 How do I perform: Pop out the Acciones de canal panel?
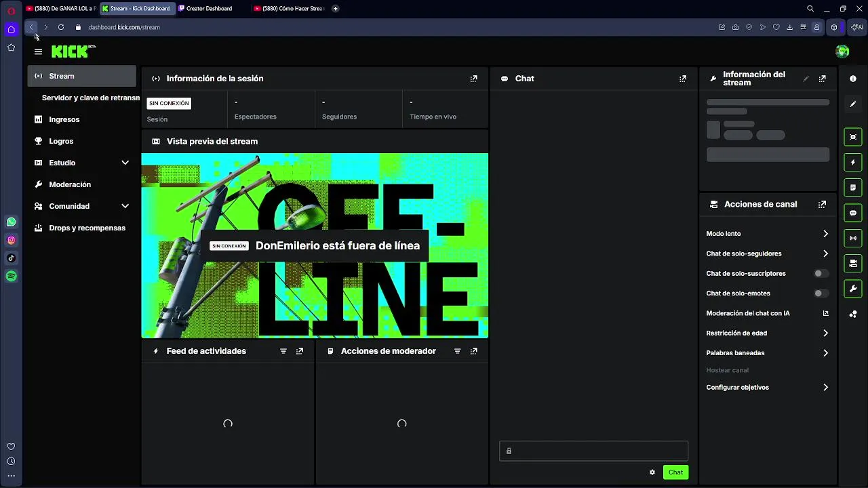(x=823, y=204)
